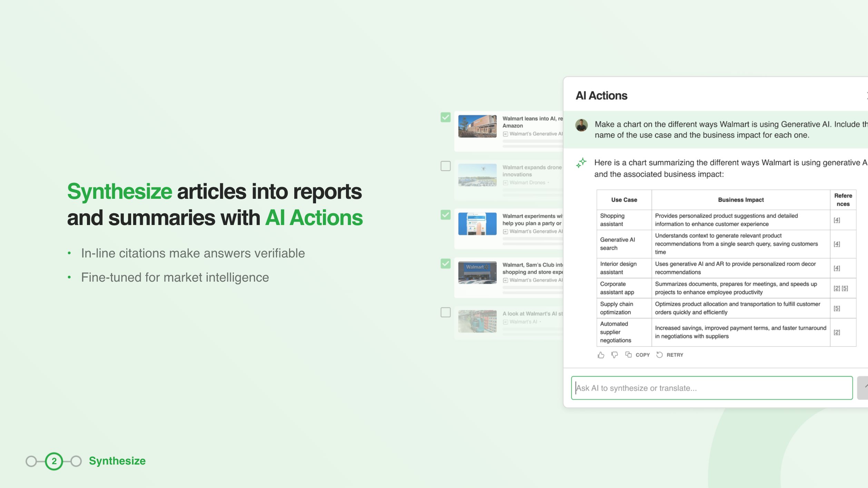
Task: Select the third step circle in progress
Action: (76, 461)
